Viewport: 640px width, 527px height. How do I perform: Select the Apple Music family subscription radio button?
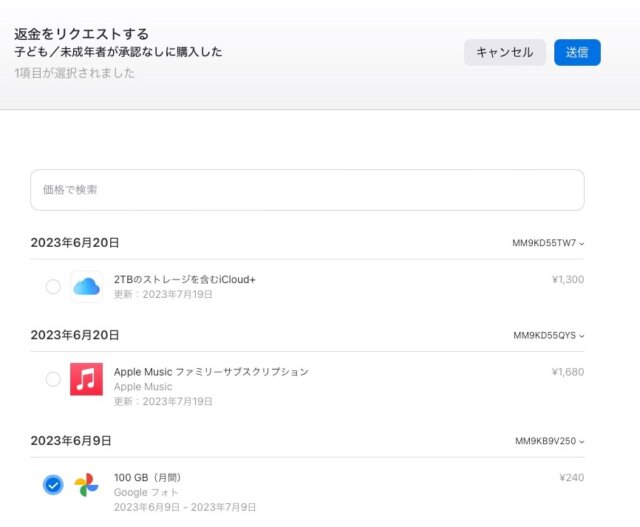pyautogui.click(x=53, y=379)
